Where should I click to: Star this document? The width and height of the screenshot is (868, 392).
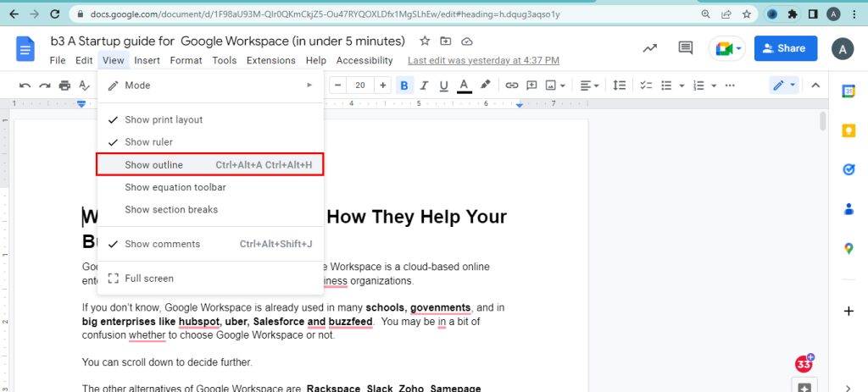[x=425, y=41]
